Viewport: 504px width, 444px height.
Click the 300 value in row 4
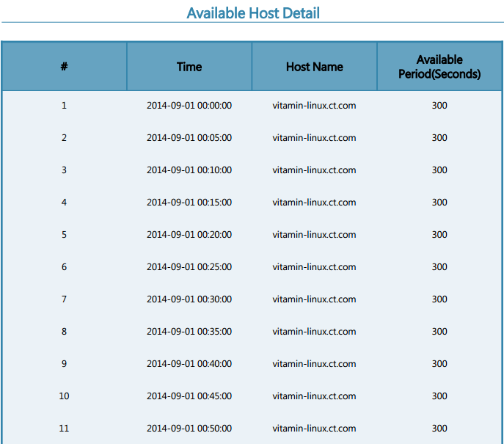439,203
